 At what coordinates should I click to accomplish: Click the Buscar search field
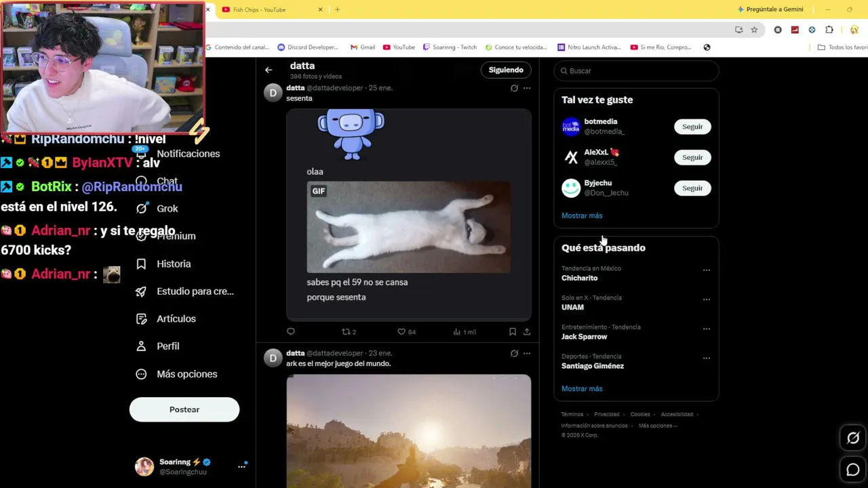click(x=636, y=70)
